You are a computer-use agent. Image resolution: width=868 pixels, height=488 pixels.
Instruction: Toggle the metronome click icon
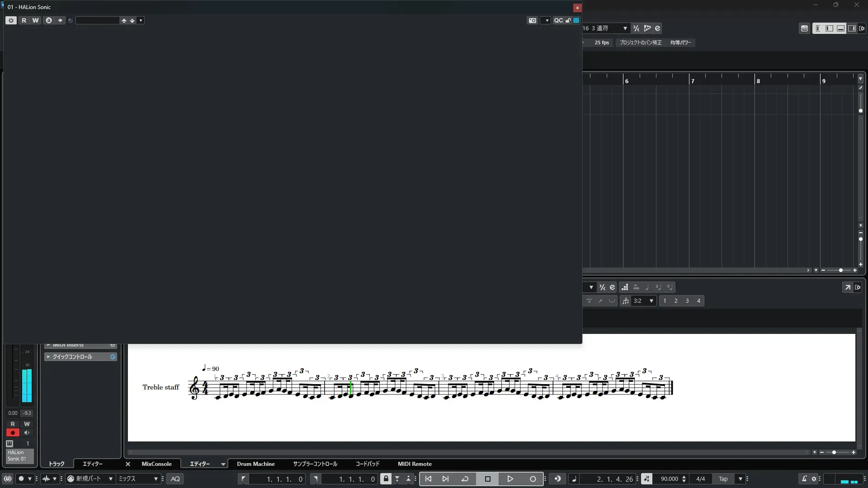(x=804, y=479)
